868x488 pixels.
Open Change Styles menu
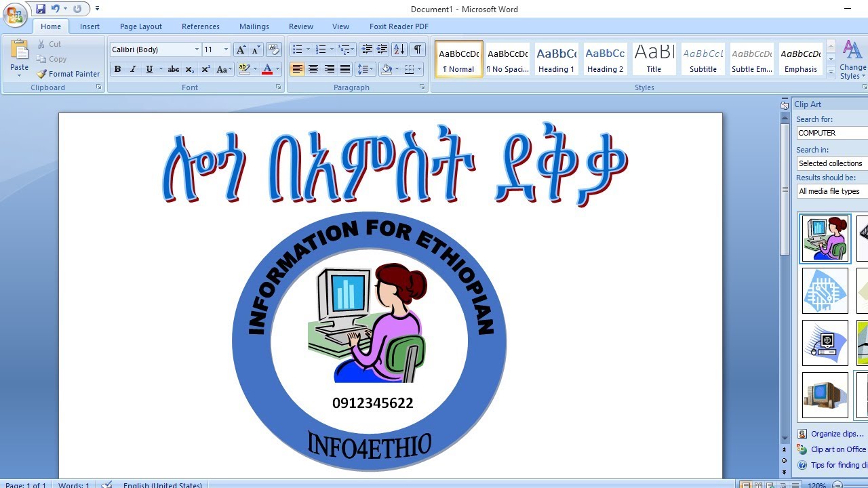tap(852, 60)
